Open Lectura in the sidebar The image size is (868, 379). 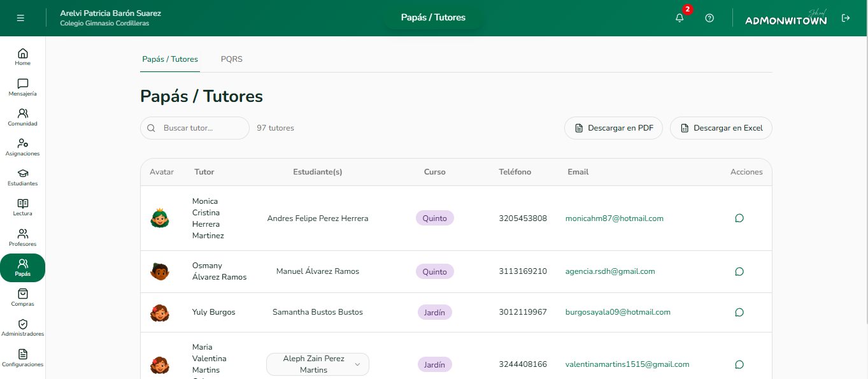tap(23, 207)
